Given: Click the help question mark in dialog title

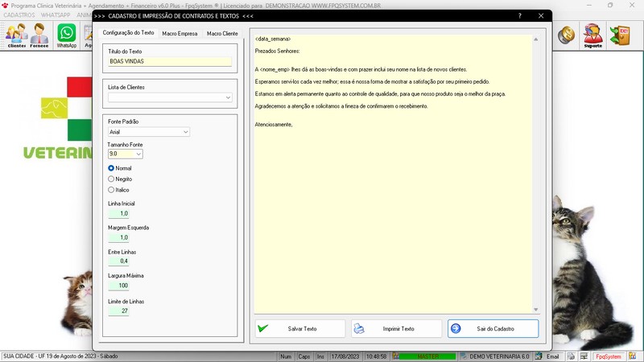Looking at the screenshot, I should click(519, 16).
